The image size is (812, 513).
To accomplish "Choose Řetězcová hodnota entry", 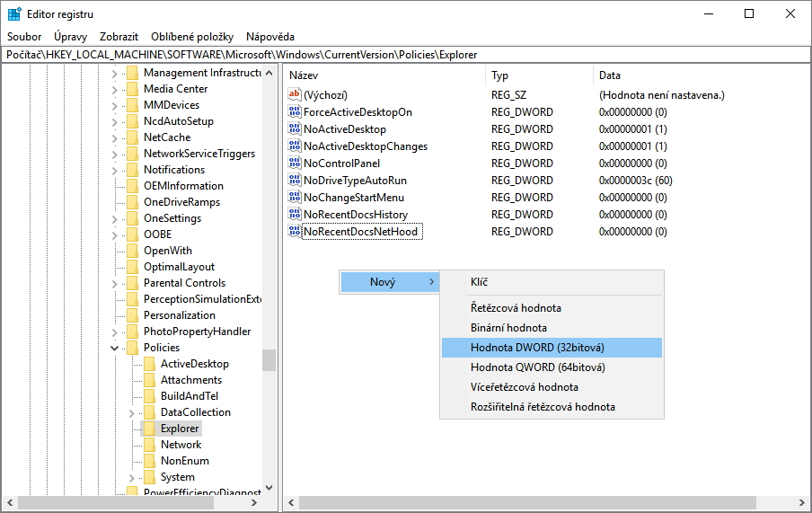I will pyautogui.click(x=552, y=308).
